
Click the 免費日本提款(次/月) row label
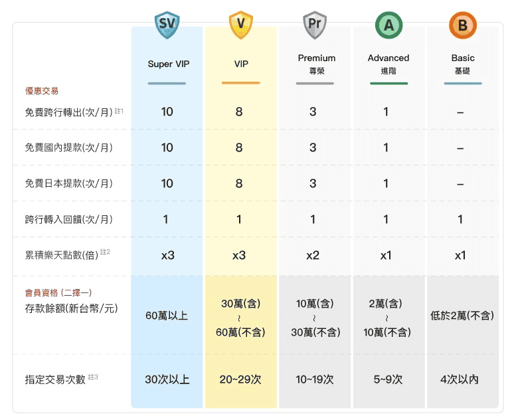click(69, 183)
